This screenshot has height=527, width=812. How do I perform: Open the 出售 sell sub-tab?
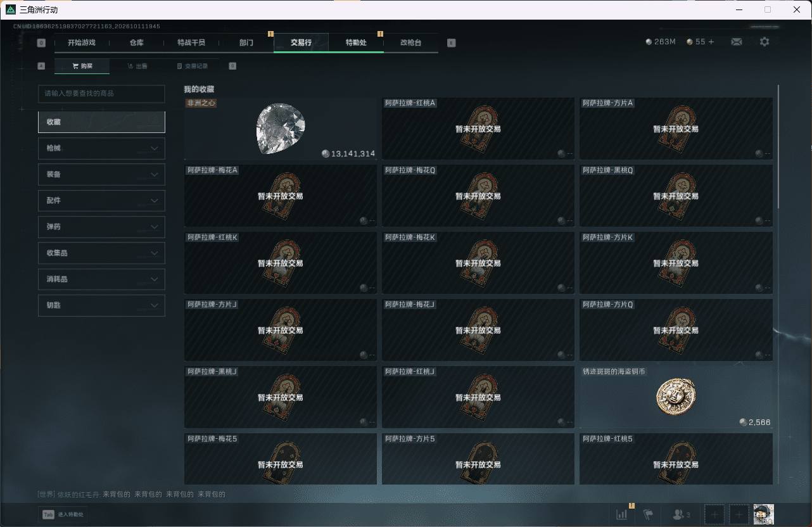(x=137, y=66)
